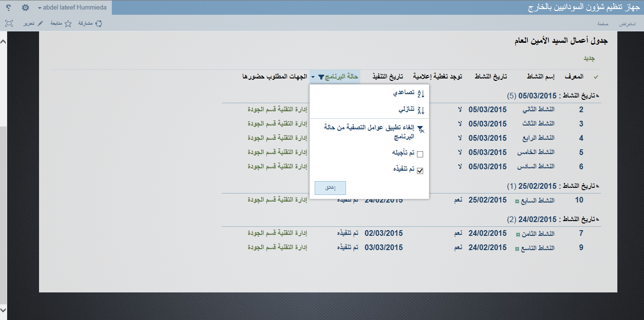This screenshot has height=320, width=644.
Task: Open the Settings gear menu
Action: point(26,8)
